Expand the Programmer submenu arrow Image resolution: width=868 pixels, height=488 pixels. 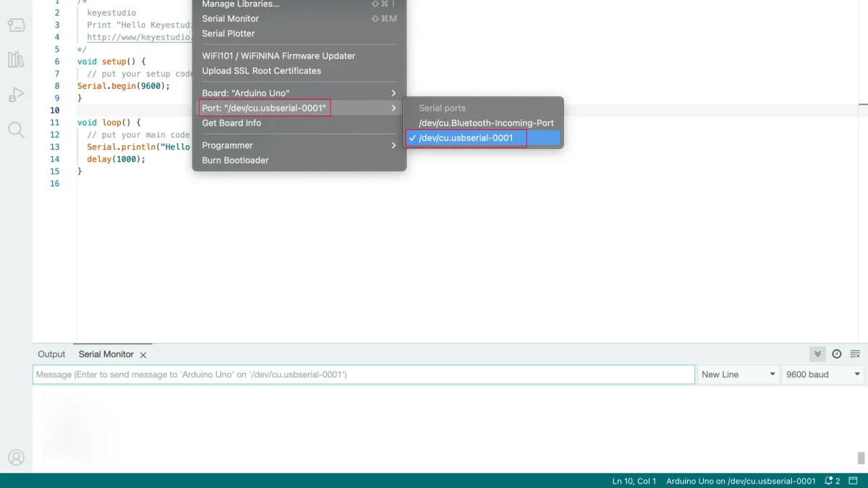coord(393,145)
